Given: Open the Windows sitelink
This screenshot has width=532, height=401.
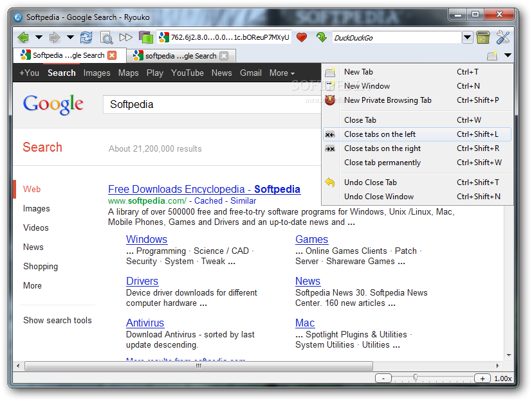Looking at the screenshot, I should click(x=147, y=239).
